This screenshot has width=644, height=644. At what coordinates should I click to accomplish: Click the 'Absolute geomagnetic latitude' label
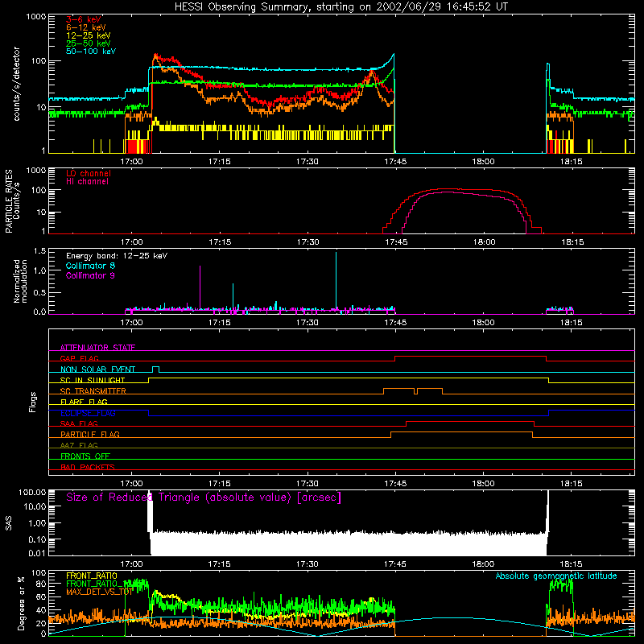[x=556, y=576]
